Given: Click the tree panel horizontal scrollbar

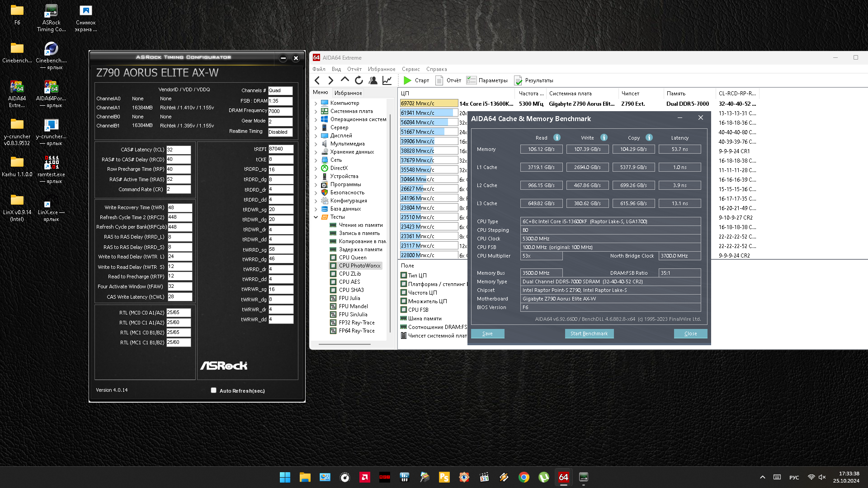Looking at the screenshot, I should click(x=344, y=344).
